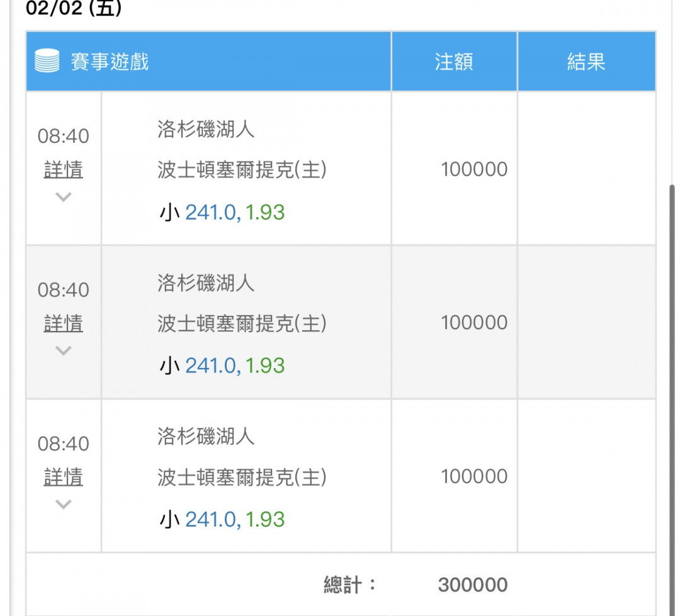Open 詳情 link in the second bet row
This screenshot has height=616, width=680.
click(x=64, y=323)
